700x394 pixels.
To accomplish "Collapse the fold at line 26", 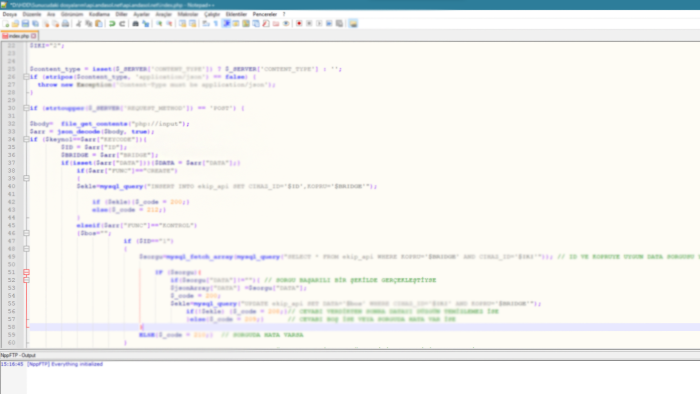I will 26,77.
